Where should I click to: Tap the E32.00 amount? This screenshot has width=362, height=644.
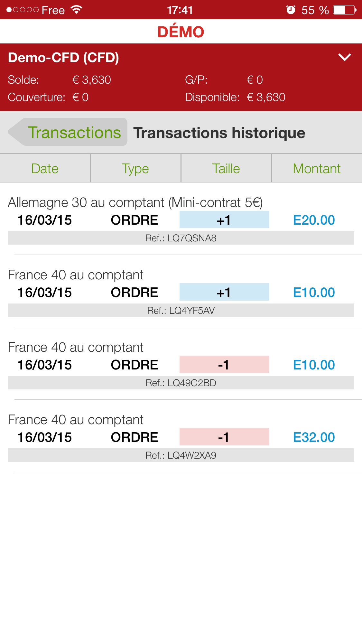[314, 437]
